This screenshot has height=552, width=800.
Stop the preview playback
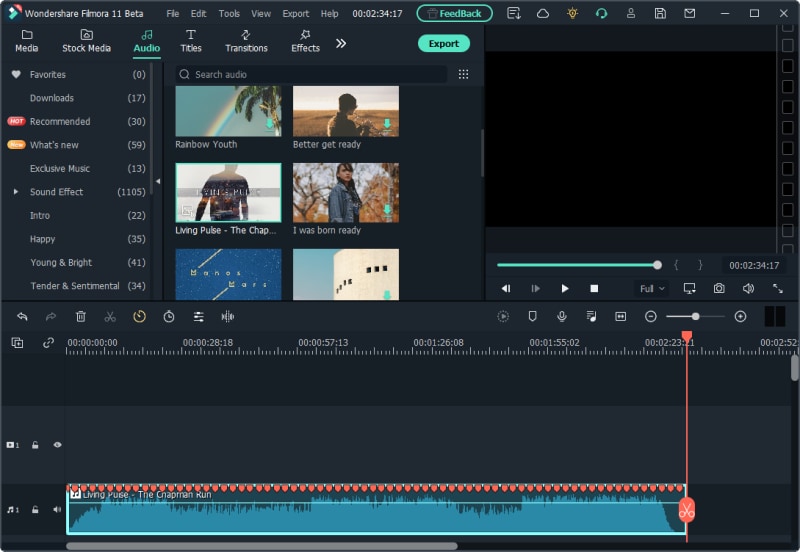(x=594, y=288)
